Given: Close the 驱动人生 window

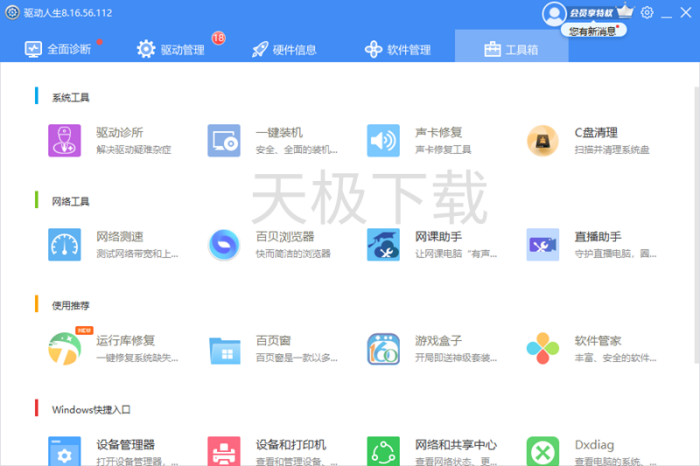Looking at the screenshot, I should click(686, 12).
